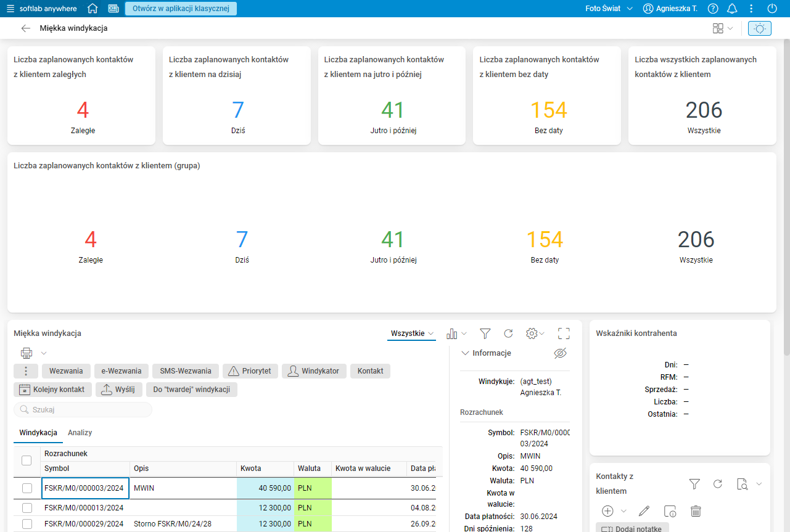
Task: Hide the Informacje panel with eye icon
Action: (x=560, y=353)
